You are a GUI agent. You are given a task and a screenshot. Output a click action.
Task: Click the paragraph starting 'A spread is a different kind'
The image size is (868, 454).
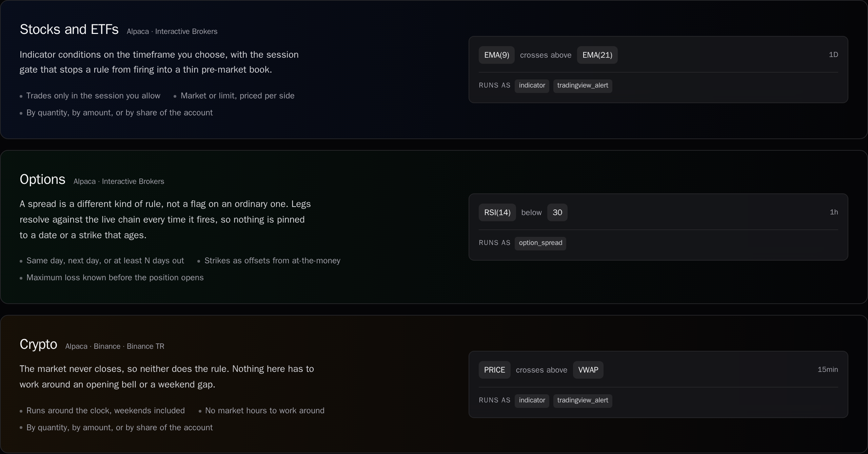click(165, 220)
